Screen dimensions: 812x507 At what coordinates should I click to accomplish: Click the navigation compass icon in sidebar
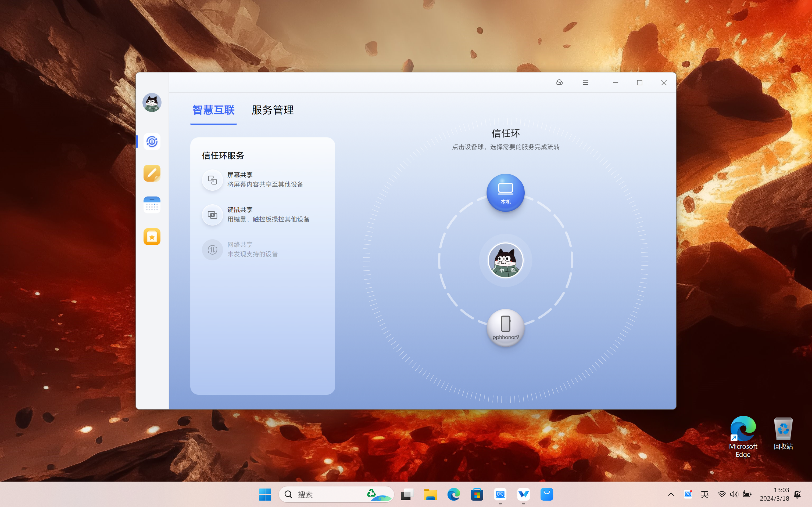(x=152, y=141)
